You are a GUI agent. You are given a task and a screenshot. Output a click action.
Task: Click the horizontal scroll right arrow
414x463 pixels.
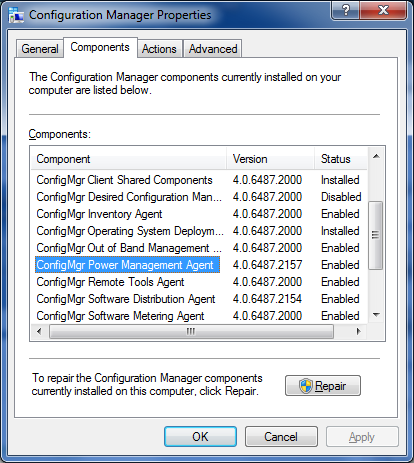click(359, 331)
